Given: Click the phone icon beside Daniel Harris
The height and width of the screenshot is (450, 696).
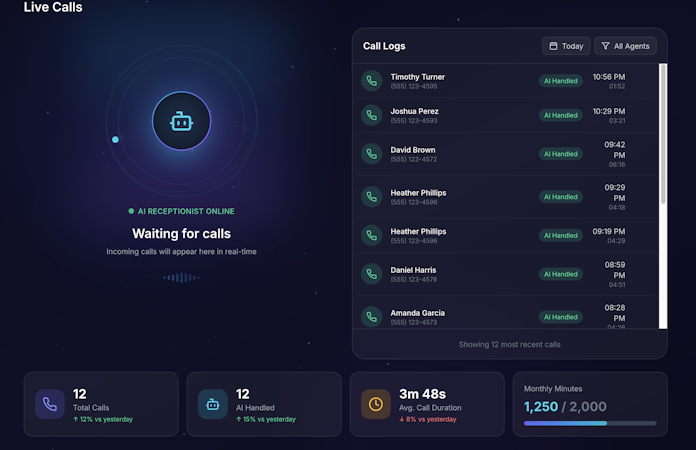Looking at the screenshot, I should click(x=372, y=274).
